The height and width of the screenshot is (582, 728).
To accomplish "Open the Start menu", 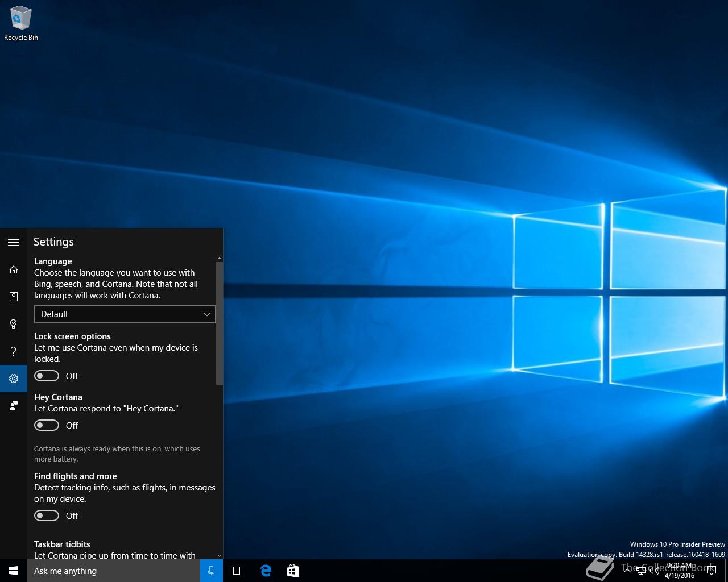I will coord(14,571).
